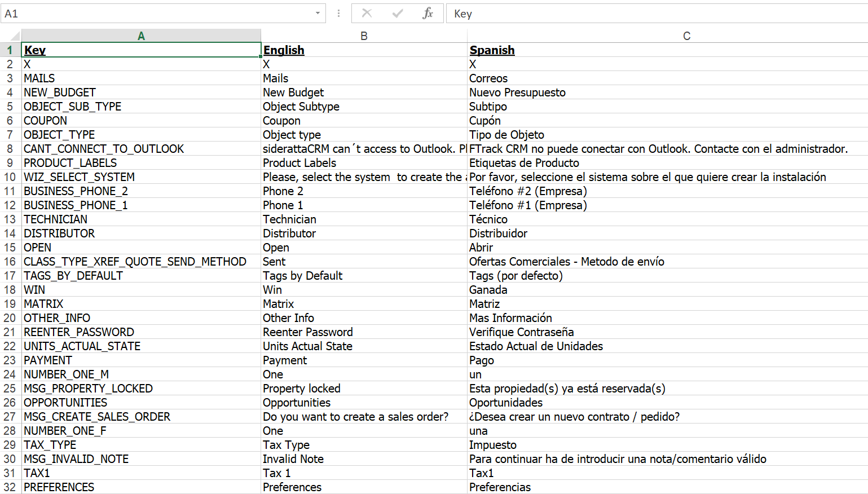Click the Key header cell
Viewport: 868px width, 494px height.
click(x=141, y=50)
